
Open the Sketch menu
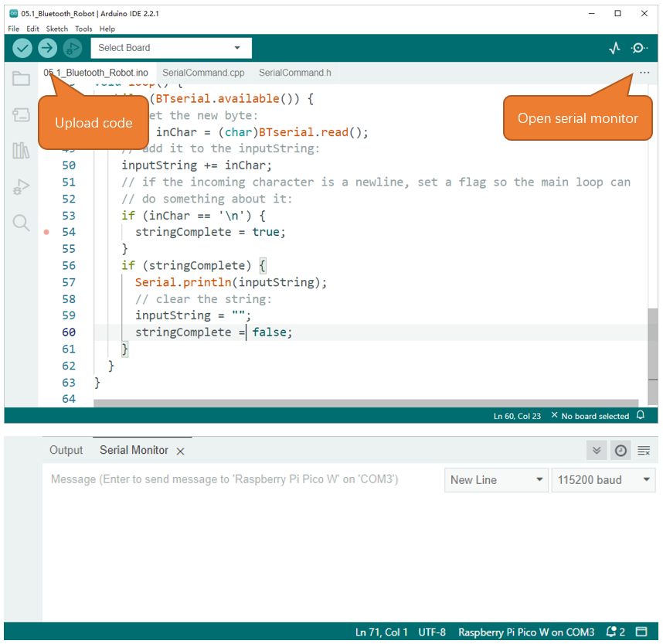(x=56, y=29)
